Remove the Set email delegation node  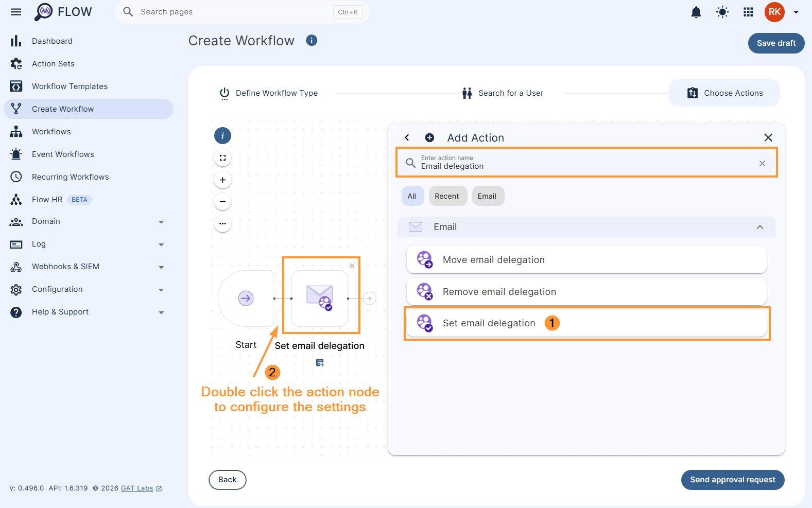352,266
